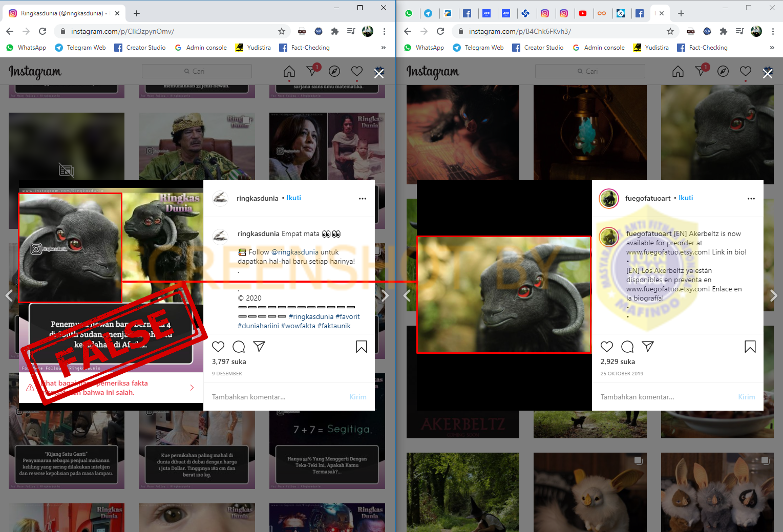783x532 pixels.
Task: Go to previous post in right window
Action: (x=407, y=295)
